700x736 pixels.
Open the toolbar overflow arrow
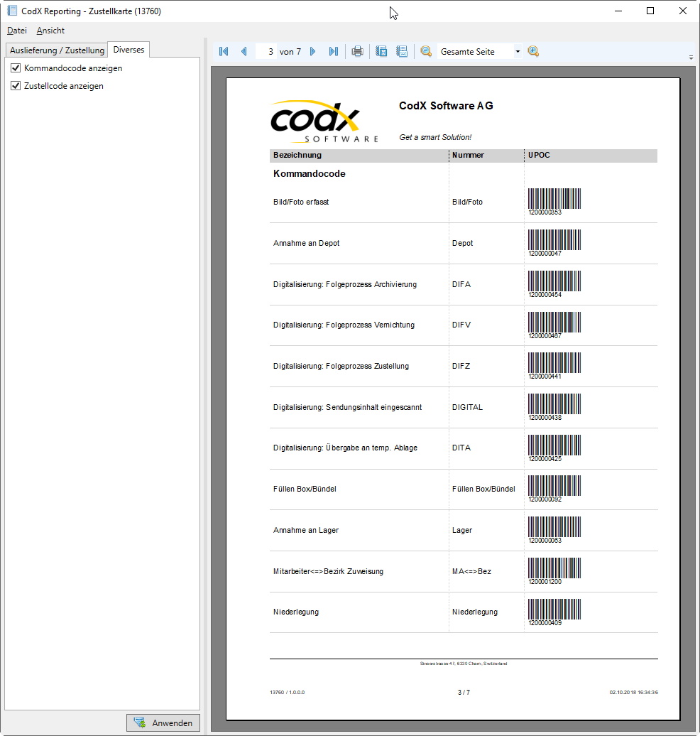click(691, 58)
